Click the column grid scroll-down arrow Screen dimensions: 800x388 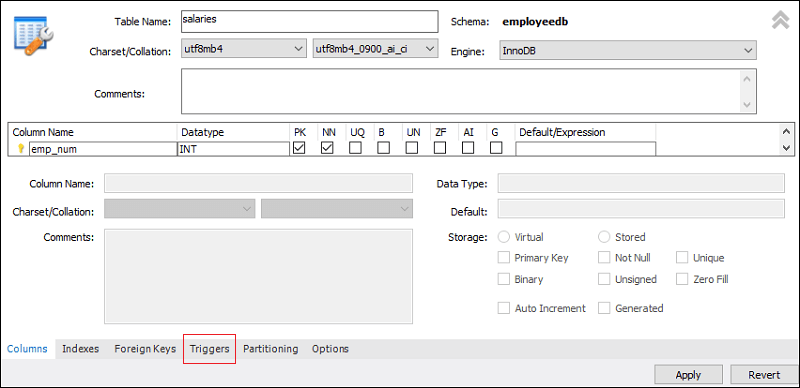point(786,148)
